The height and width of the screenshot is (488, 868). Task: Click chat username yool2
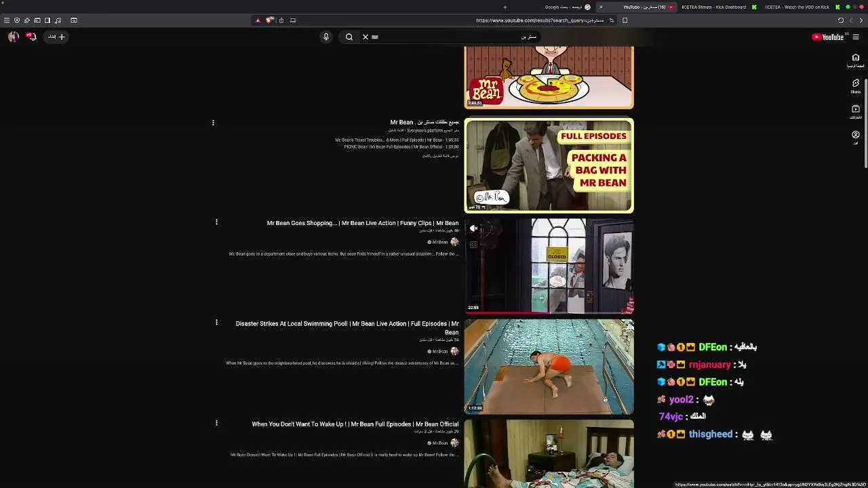click(x=681, y=400)
